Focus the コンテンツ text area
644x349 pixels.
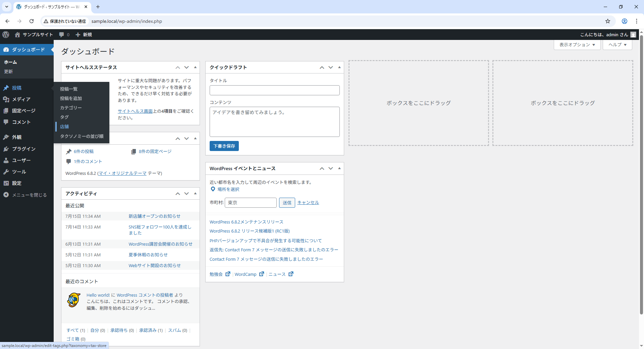click(x=274, y=122)
